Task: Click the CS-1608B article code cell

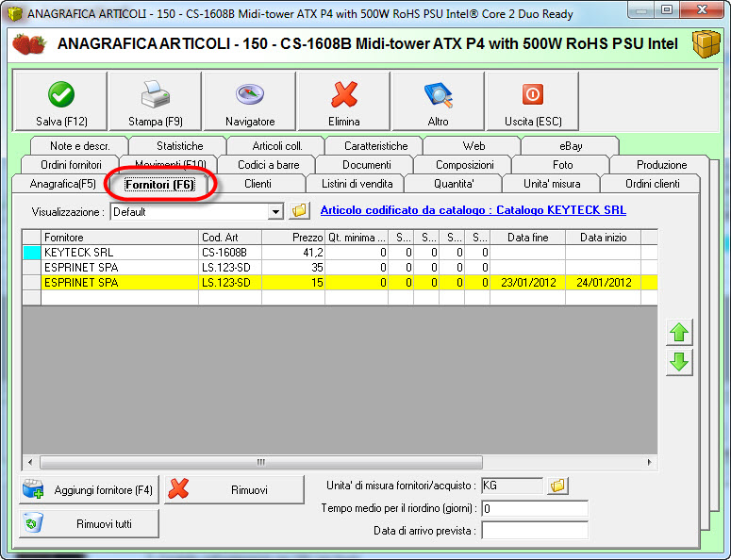Action: tap(230, 253)
